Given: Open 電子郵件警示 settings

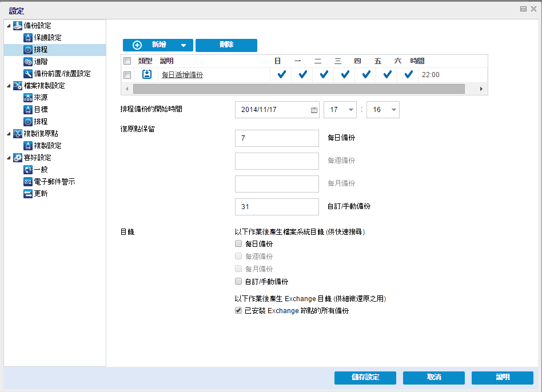Looking at the screenshot, I should (55, 182).
